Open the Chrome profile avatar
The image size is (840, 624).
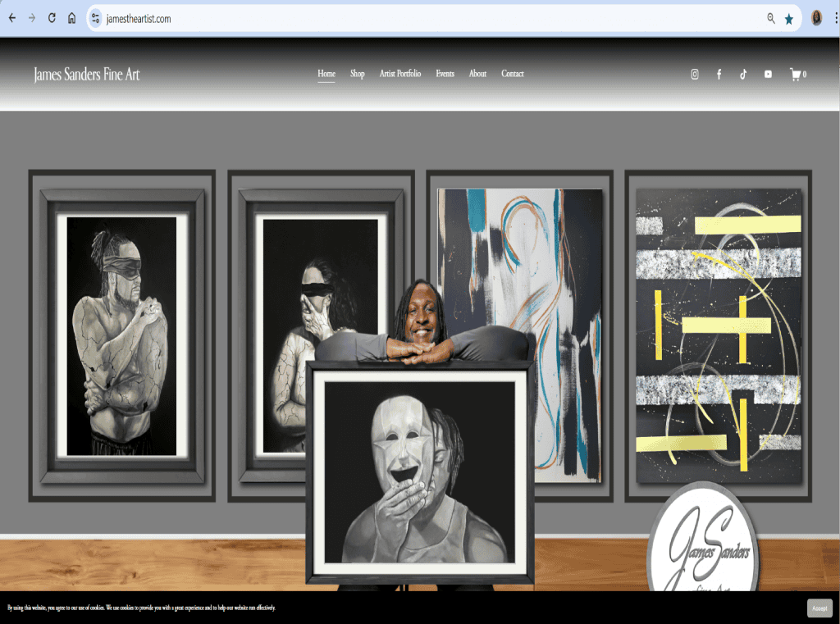pyautogui.click(x=816, y=18)
